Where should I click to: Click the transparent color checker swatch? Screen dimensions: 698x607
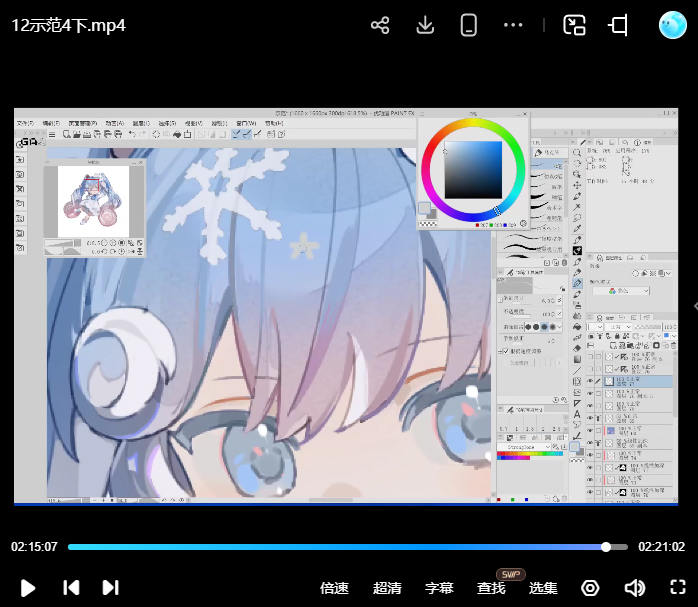coord(577,461)
